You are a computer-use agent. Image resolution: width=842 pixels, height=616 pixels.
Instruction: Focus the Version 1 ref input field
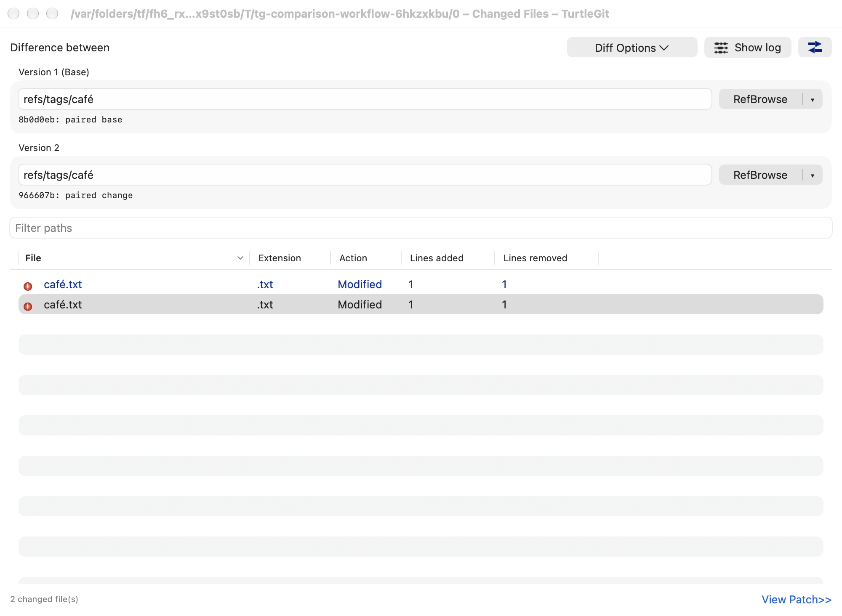[365, 99]
